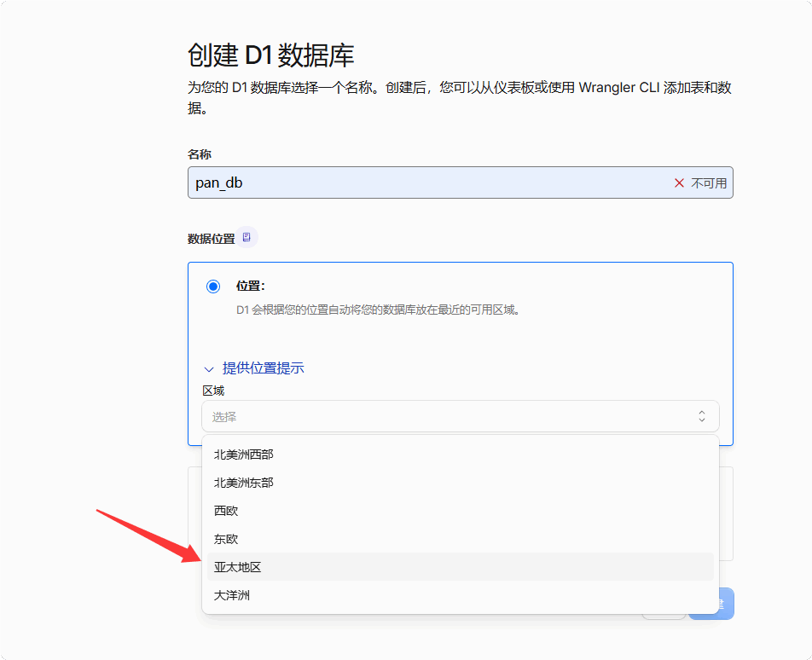Select 亚太地区 region option

pyautogui.click(x=460, y=567)
